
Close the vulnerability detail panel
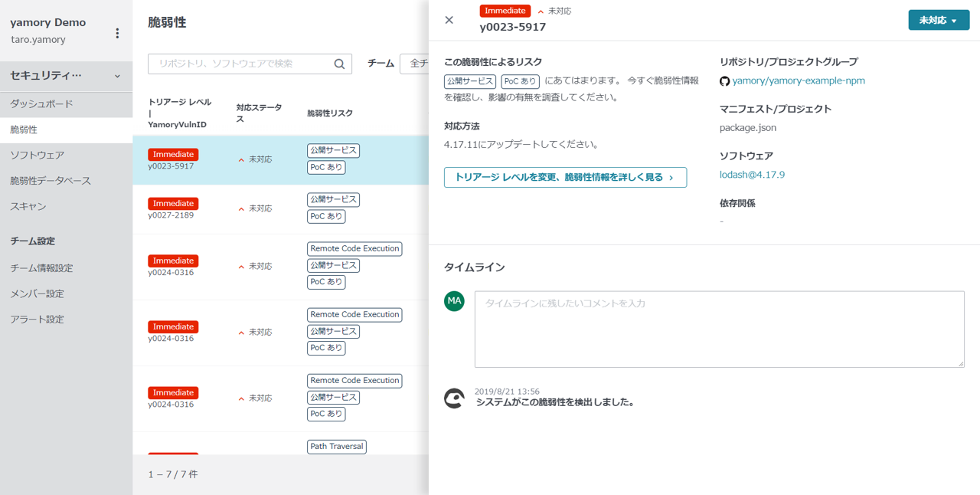pyautogui.click(x=449, y=21)
